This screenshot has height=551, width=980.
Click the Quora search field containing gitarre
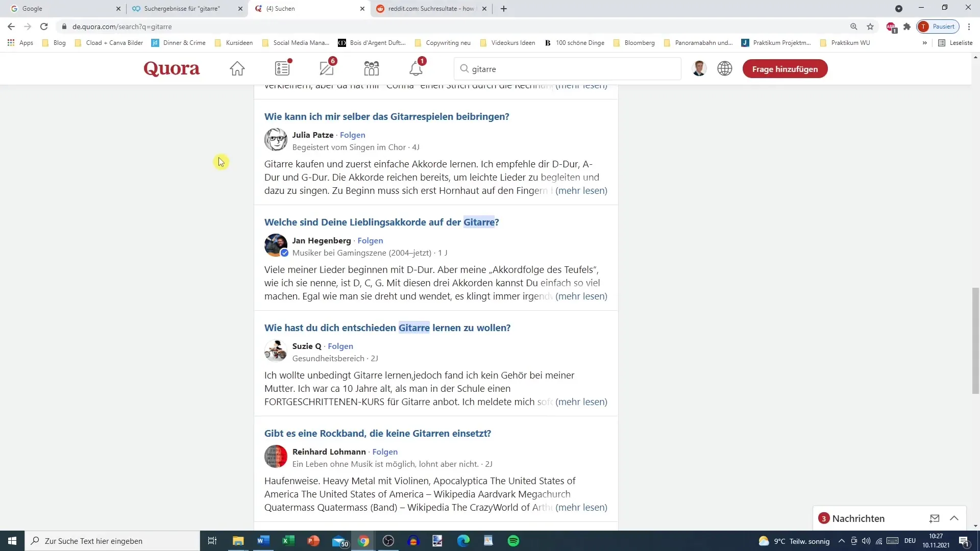(x=567, y=69)
